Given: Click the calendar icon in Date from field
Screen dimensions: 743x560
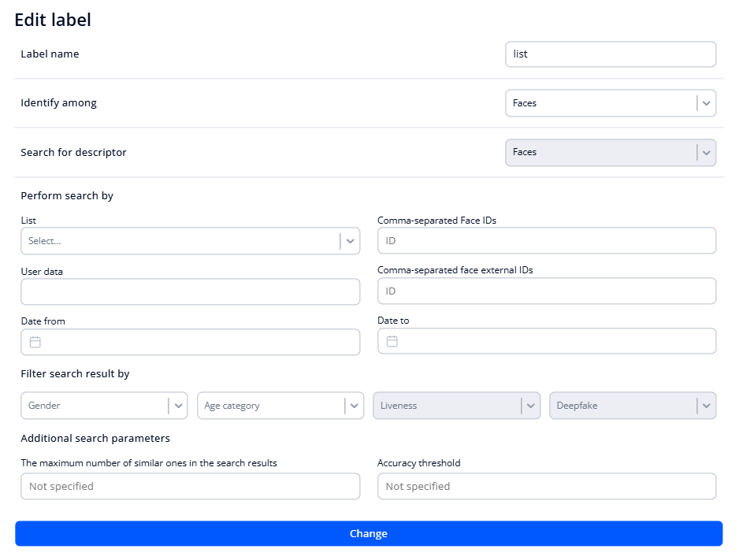Looking at the screenshot, I should click(x=34, y=342).
